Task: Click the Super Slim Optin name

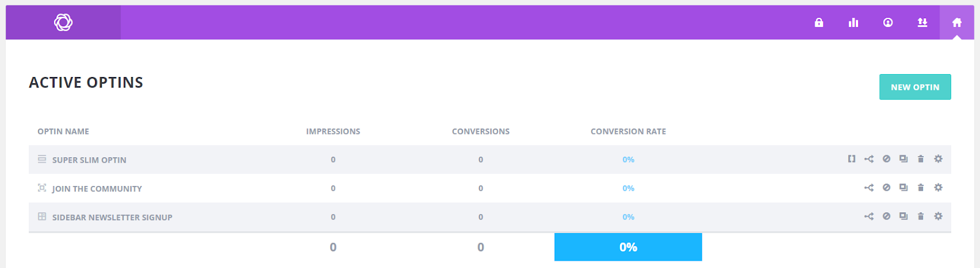Action: click(89, 160)
